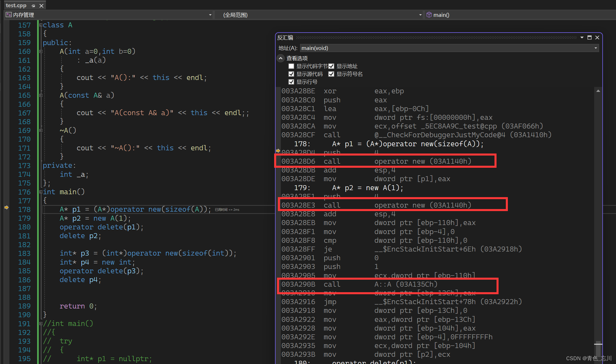616x364 pixels.
Task: Uncheck the 显示地址 checkbox
Action: (331, 66)
